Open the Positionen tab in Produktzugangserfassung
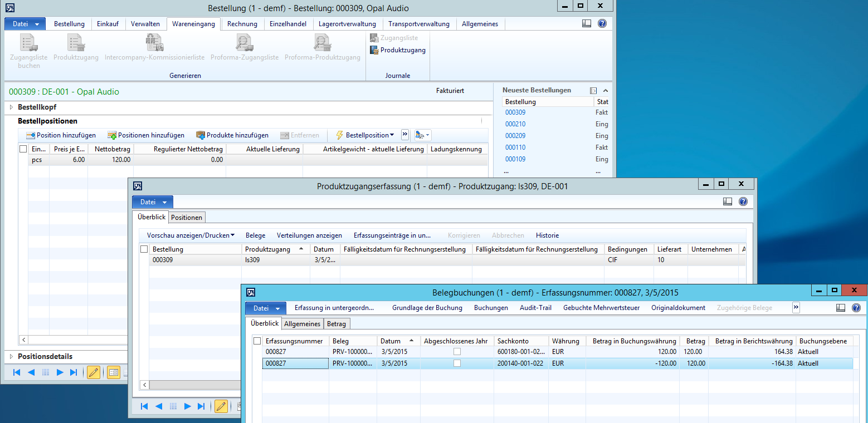The height and width of the screenshot is (423, 868). 187,217
